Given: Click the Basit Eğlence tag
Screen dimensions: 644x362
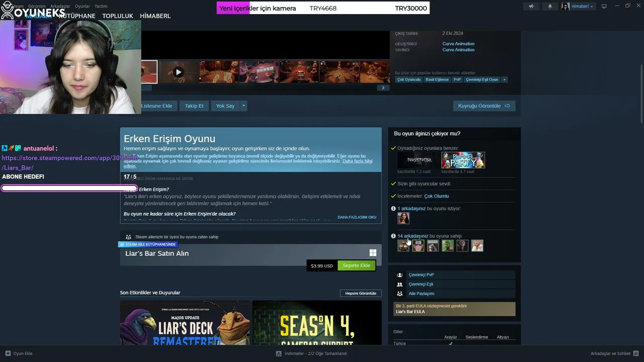Looking at the screenshot, I should point(437,79).
